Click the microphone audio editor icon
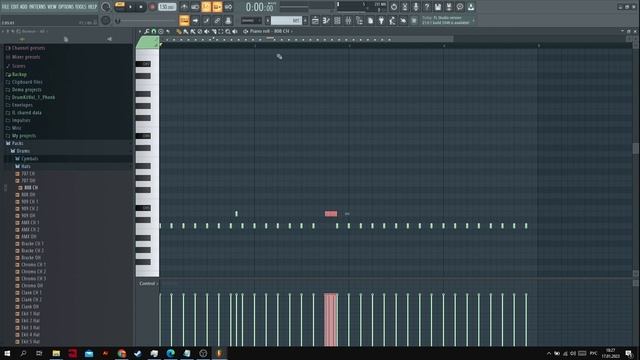The width and height of the screenshot is (640, 360). (416, 7)
